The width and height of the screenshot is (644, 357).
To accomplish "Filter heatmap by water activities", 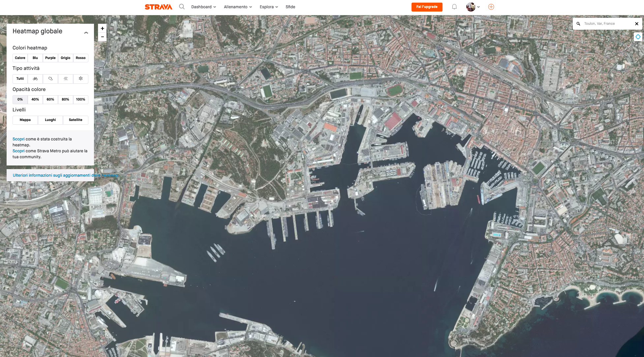I will coord(66,78).
